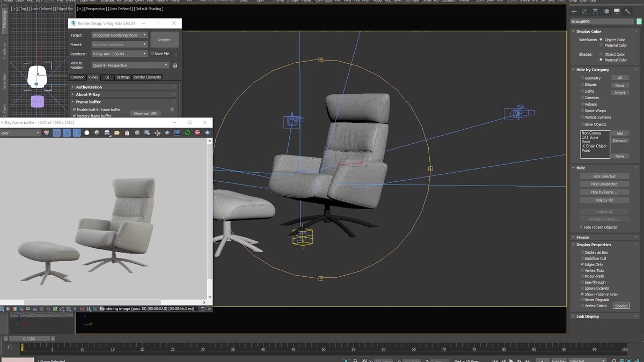
Task: Stop the current V-Ray render
Action: click(196, 132)
